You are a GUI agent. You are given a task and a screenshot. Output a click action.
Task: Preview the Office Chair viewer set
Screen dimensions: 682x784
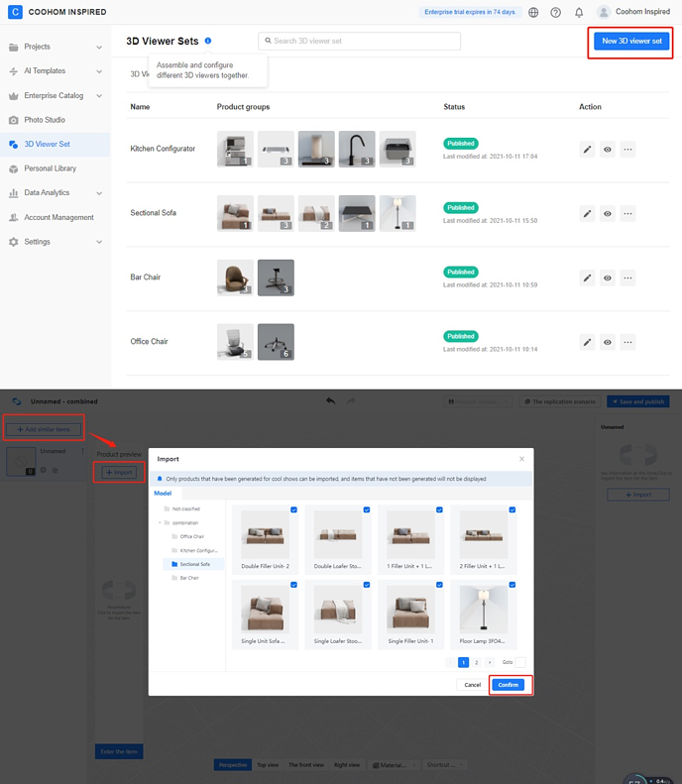click(x=607, y=342)
